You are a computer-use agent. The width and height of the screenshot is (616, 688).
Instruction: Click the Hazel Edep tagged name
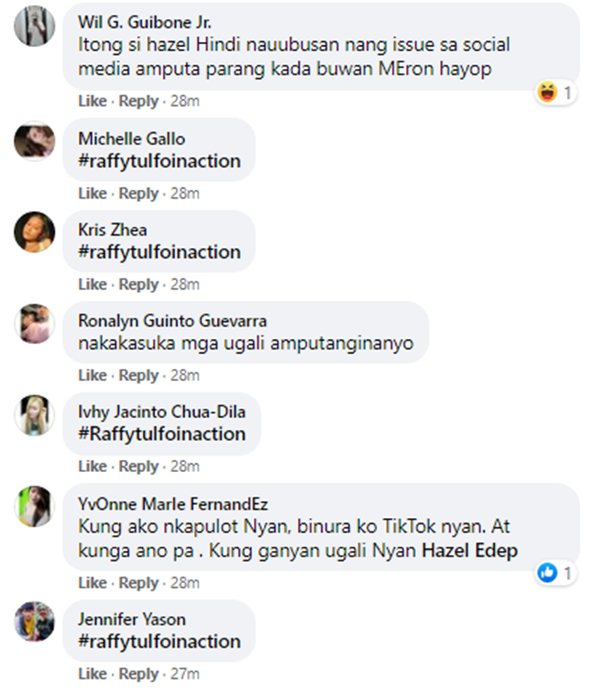pos(469,551)
